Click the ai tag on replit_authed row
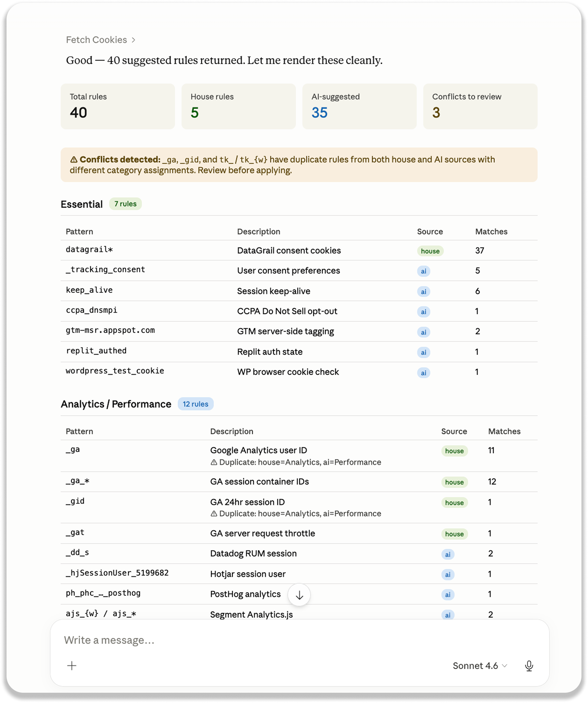 (x=423, y=352)
